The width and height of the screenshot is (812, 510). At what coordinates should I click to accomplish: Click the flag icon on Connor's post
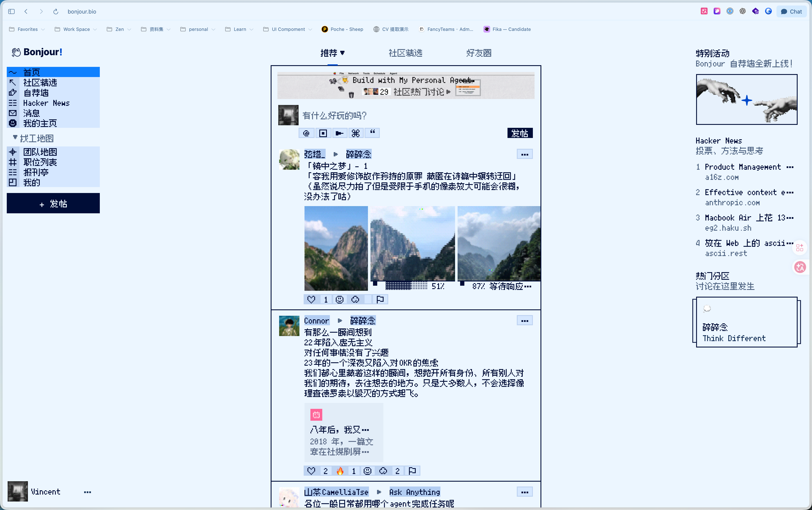pos(412,471)
